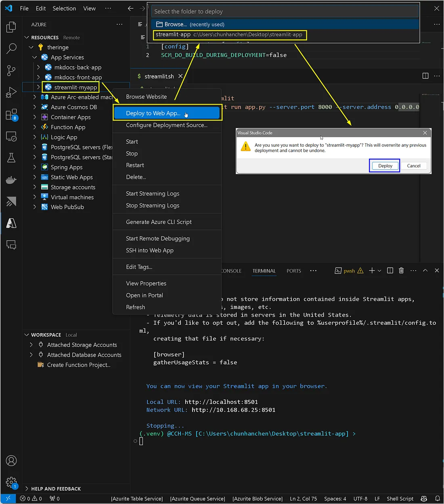Screen dimensions: 444x504
Task: Open the new terminal launch profile dropdown
Action: click(x=379, y=271)
